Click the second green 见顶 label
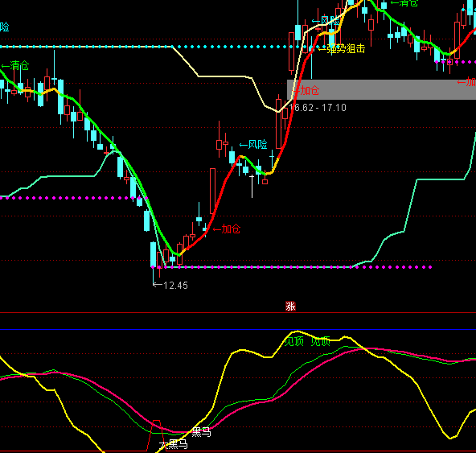Screen dimensions: 476x453 pos(321,341)
